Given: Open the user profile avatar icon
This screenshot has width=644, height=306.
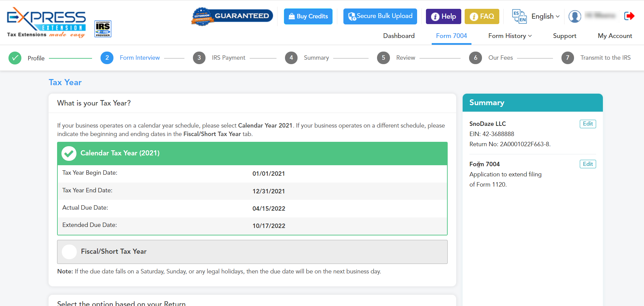Looking at the screenshot, I should tap(575, 16).
